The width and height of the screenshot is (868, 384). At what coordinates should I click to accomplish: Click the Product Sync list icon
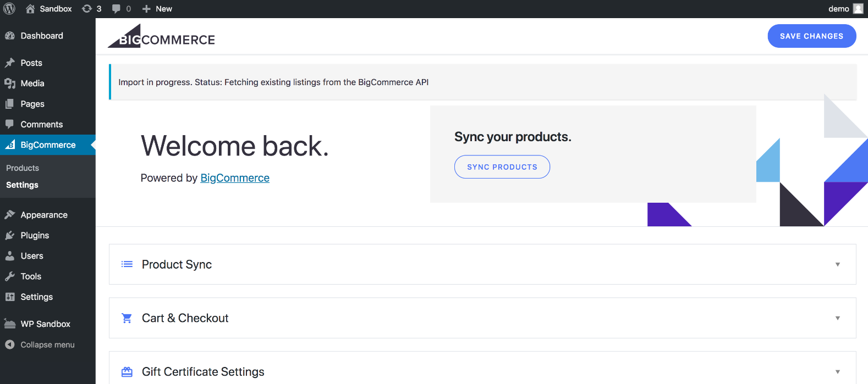(x=127, y=264)
